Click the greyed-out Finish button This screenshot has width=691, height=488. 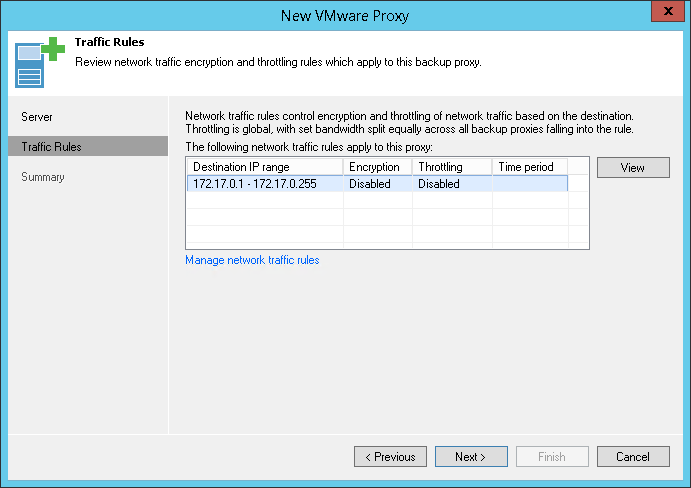(552, 457)
